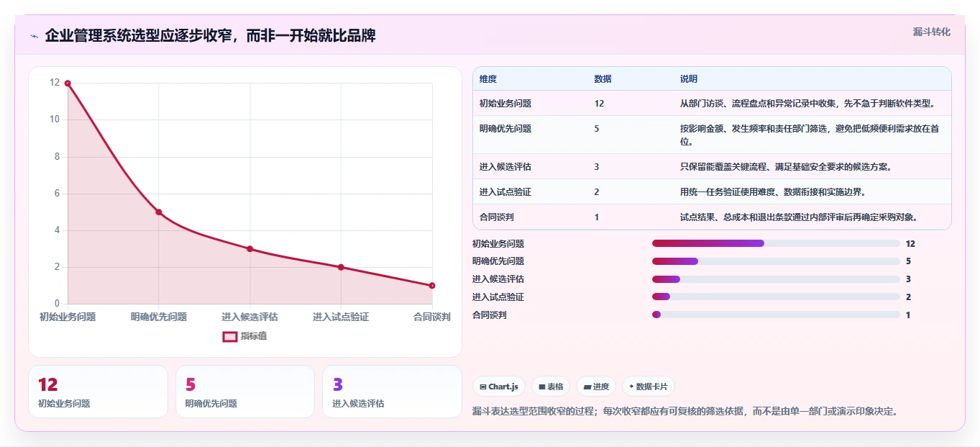Click the 数据卡片 tag chip

coord(649,387)
